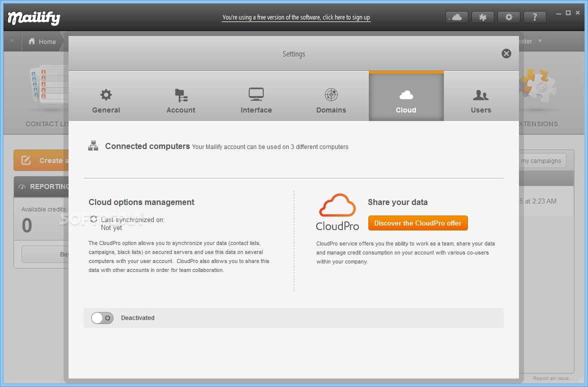Viewport: 588px width, 387px height.
Task: Click the free version sign up link
Action: (x=296, y=17)
